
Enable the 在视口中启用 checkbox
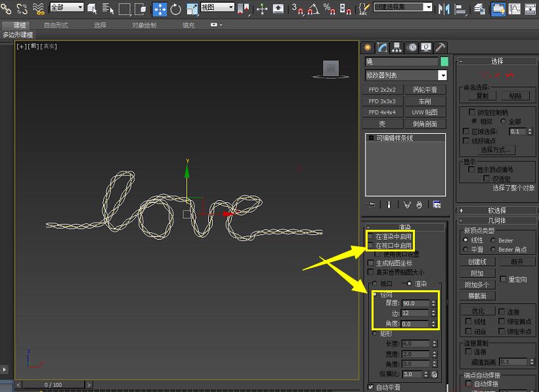pos(370,246)
